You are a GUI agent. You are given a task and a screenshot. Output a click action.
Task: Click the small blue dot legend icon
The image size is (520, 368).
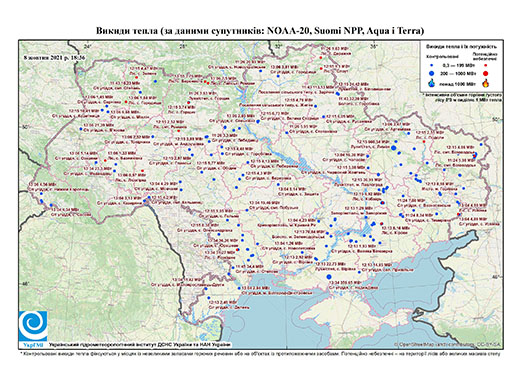432,65
